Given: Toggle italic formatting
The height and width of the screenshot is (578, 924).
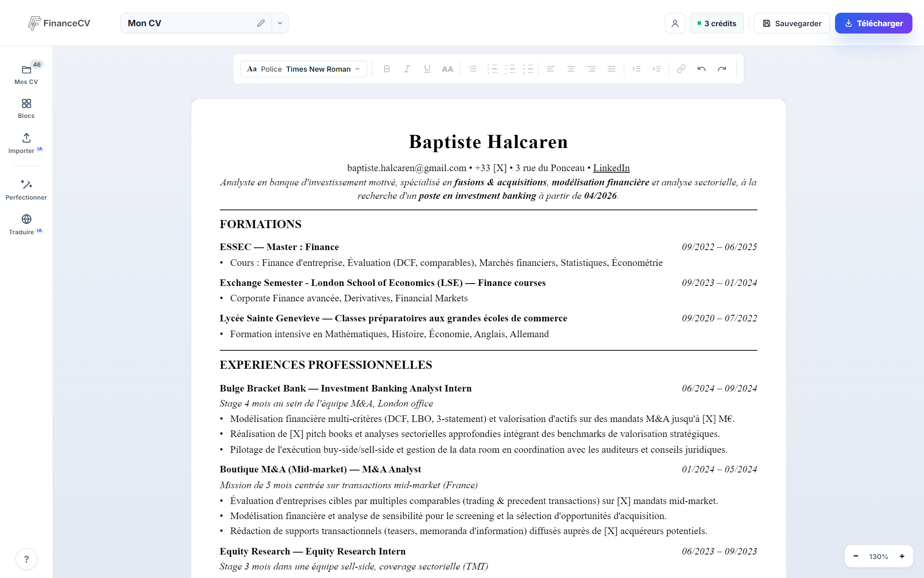Looking at the screenshot, I should (407, 69).
